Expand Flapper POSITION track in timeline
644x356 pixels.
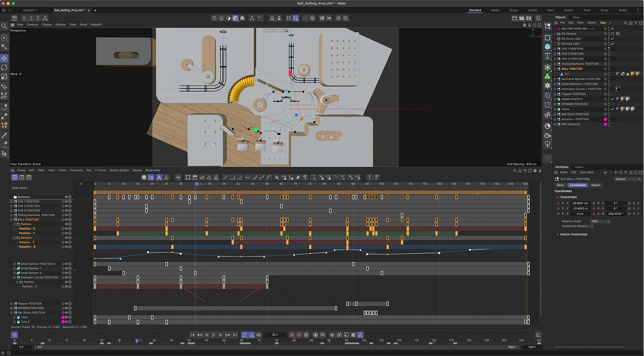pos(11,304)
